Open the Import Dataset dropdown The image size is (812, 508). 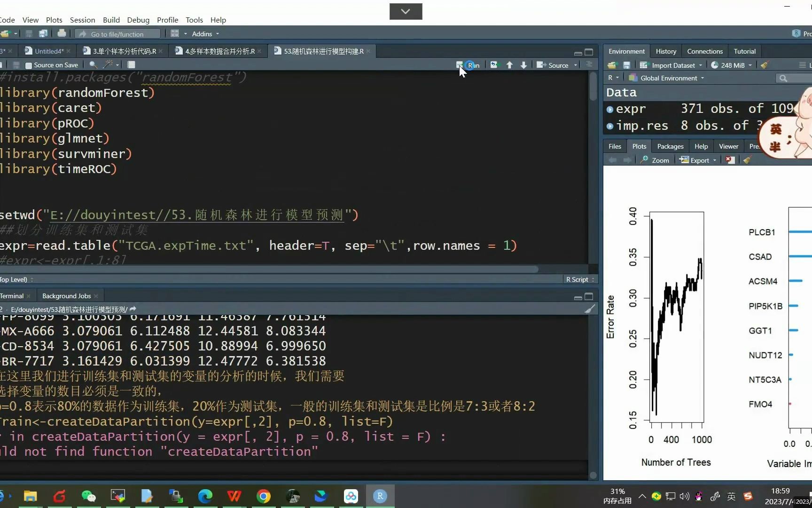tap(671, 65)
